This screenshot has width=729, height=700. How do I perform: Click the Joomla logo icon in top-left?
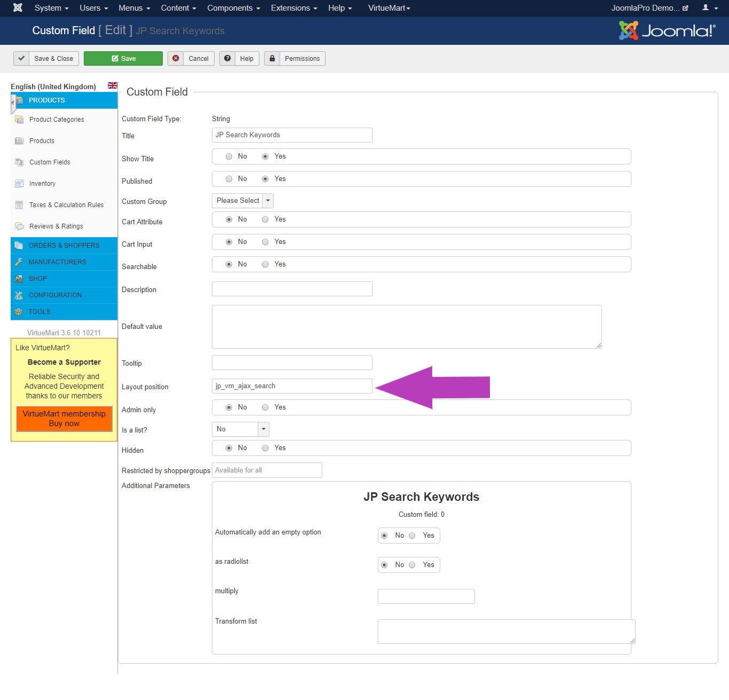(x=18, y=8)
